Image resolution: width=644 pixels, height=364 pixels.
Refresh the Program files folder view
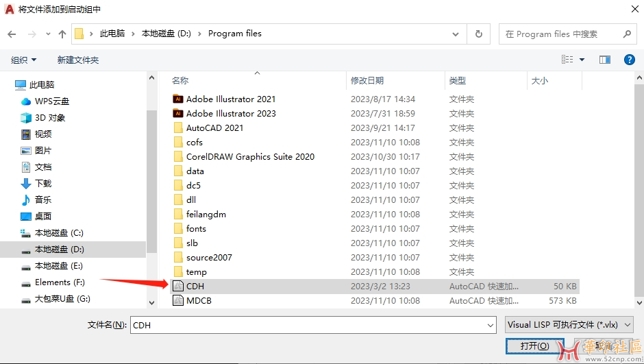point(478,34)
